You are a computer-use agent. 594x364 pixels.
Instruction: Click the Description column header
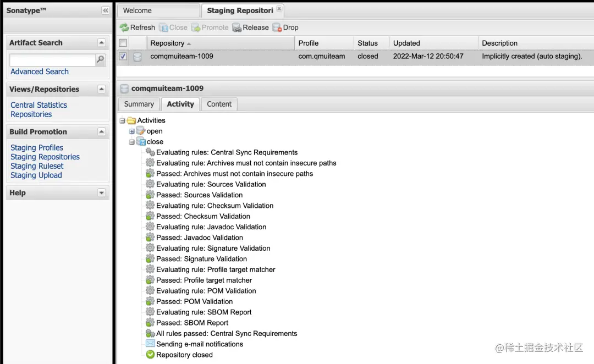[536, 43]
